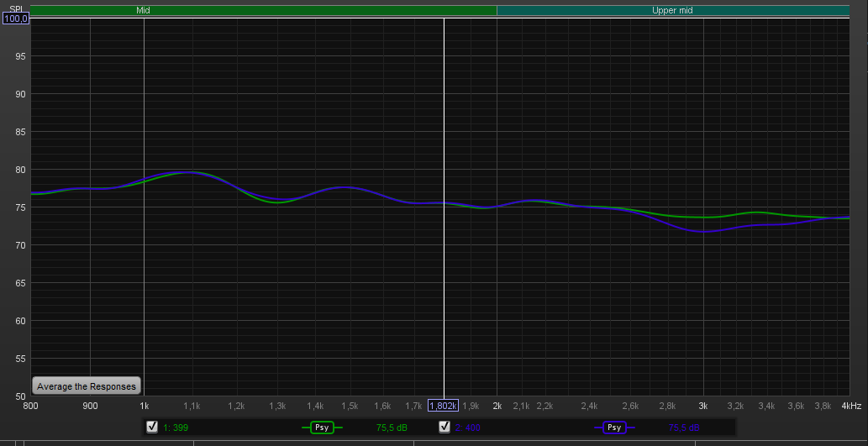Click the 75 dB level axis label

(21, 207)
